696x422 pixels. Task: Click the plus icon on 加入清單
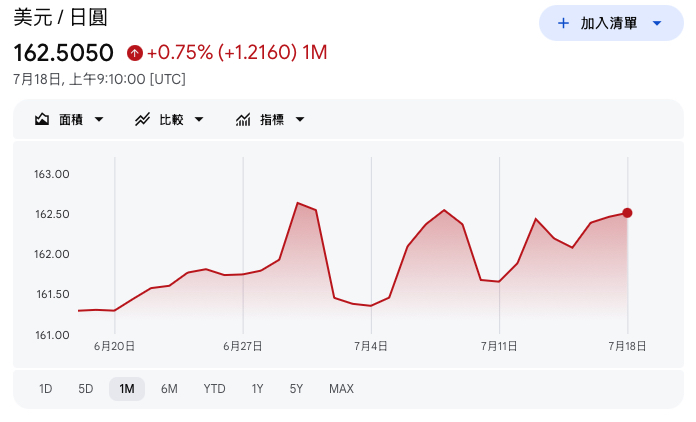(x=563, y=23)
